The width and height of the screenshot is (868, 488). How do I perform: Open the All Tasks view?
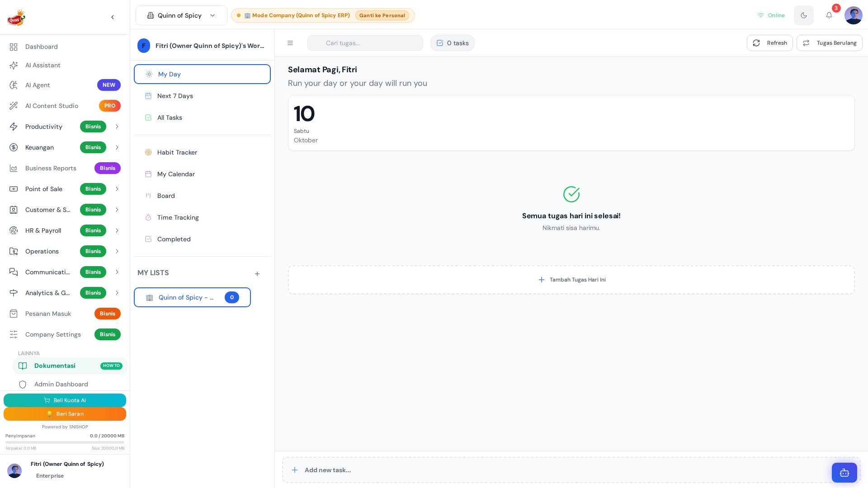click(202, 117)
